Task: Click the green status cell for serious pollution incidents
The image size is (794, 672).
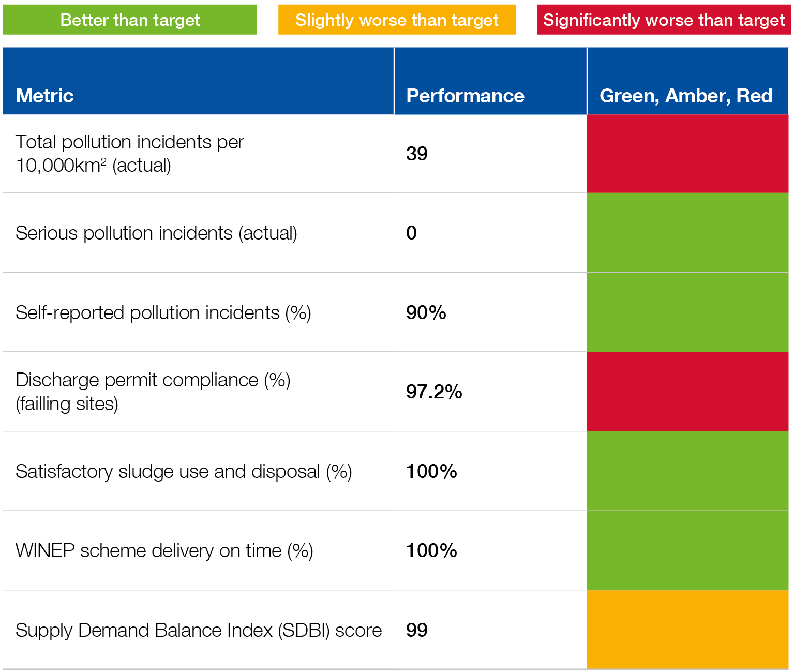Action: pos(687,233)
